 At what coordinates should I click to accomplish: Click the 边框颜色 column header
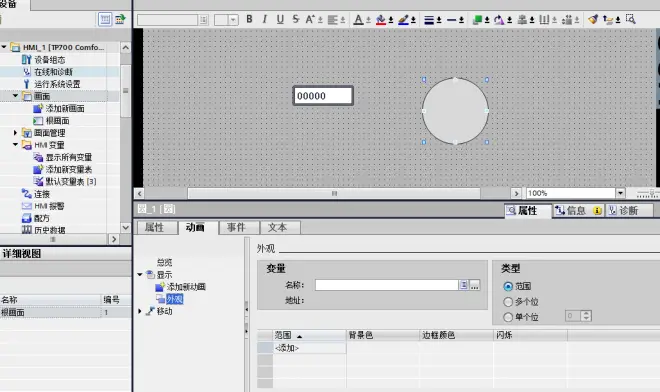tap(456, 335)
